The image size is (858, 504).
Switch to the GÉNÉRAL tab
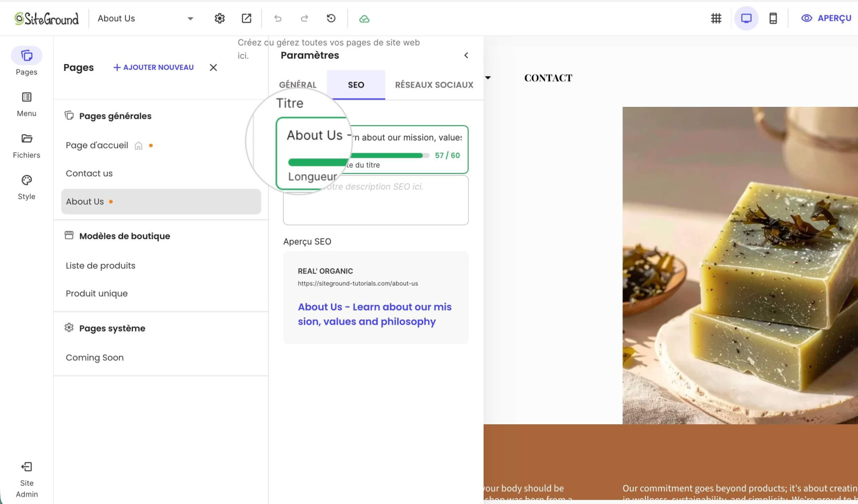[x=298, y=85]
